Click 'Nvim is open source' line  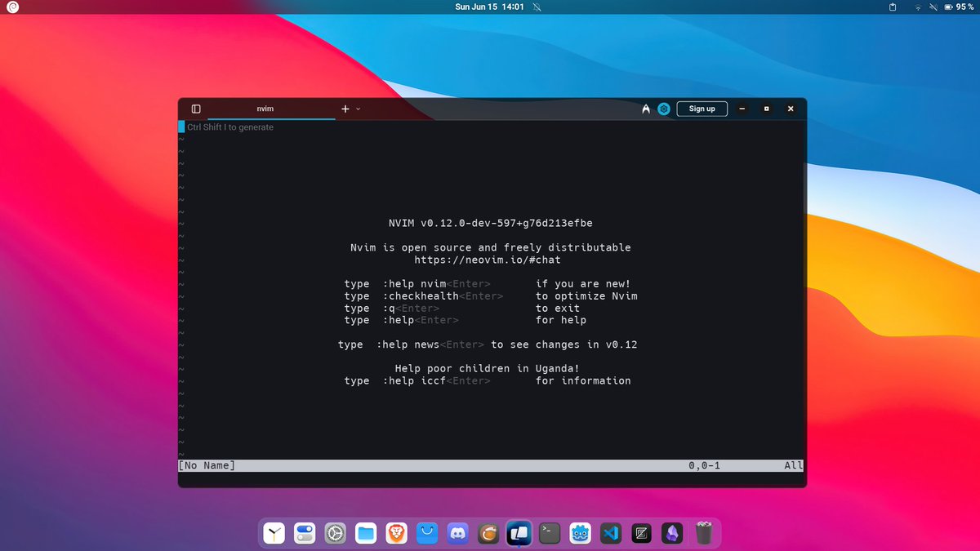coord(490,247)
